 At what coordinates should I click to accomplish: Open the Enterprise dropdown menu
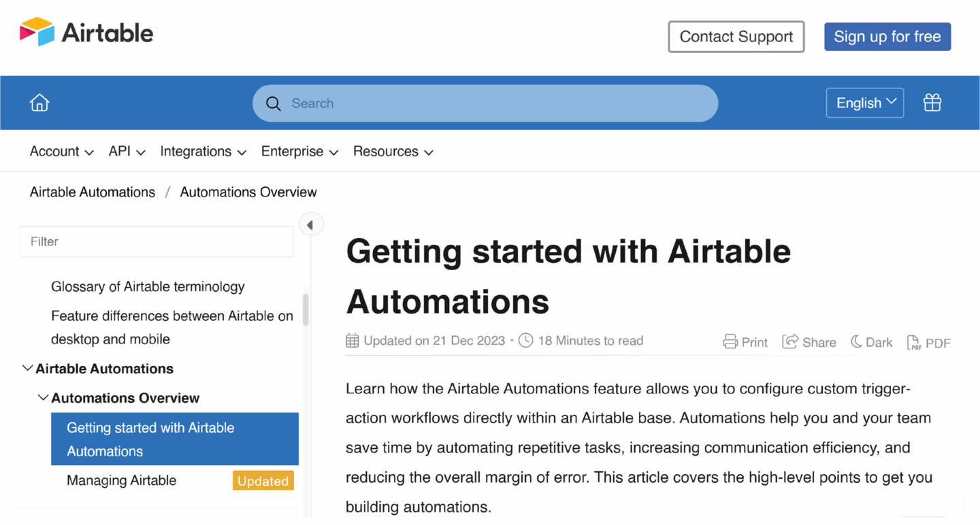[299, 152]
